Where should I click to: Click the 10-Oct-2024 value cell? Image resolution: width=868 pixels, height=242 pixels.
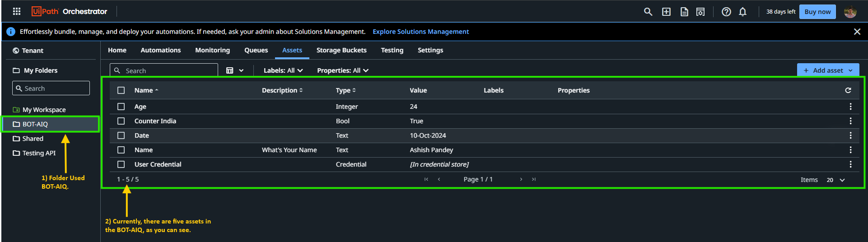[428, 135]
